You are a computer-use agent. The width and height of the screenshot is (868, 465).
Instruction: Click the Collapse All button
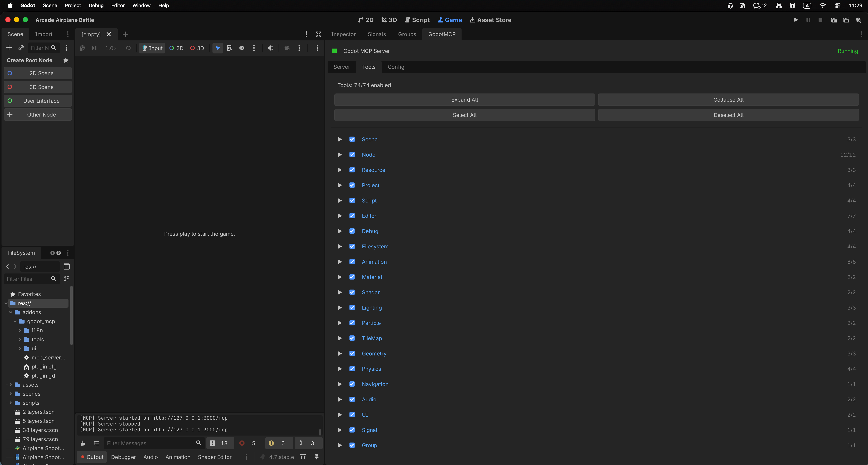[728, 100]
